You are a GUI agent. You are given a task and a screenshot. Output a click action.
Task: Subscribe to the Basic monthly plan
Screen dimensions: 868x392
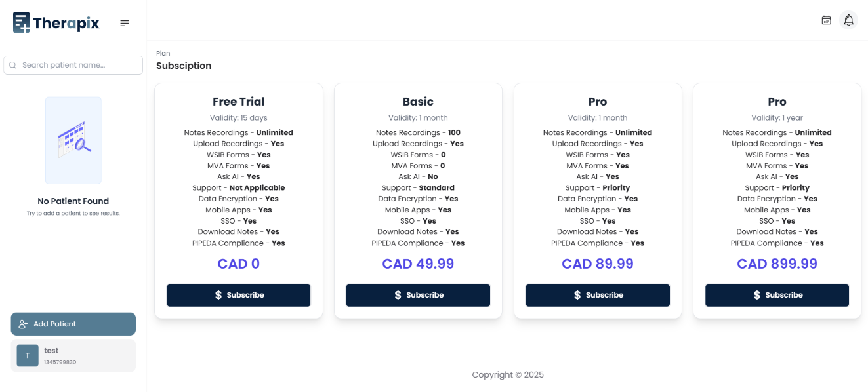(x=418, y=295)
